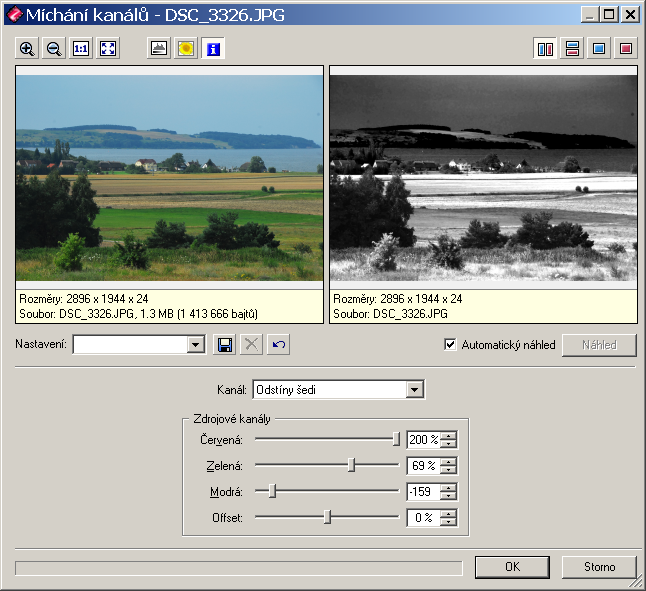This screenshot has height=591, width=646.
Task: Click the zoom in magnifier icon
Action: click(27, 48)
